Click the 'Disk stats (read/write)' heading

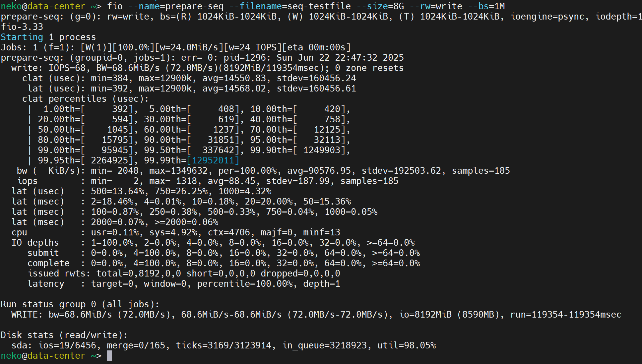(64, 335)
